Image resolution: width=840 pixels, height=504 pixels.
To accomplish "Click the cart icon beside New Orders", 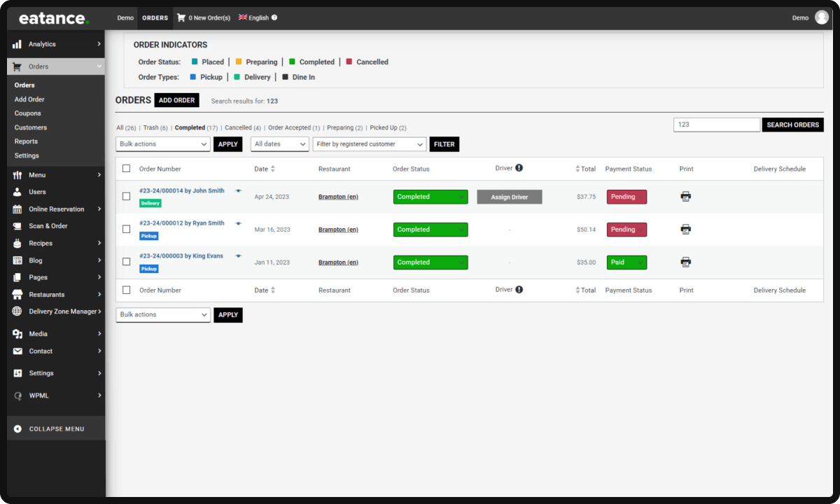I will [x=181, y=17].
